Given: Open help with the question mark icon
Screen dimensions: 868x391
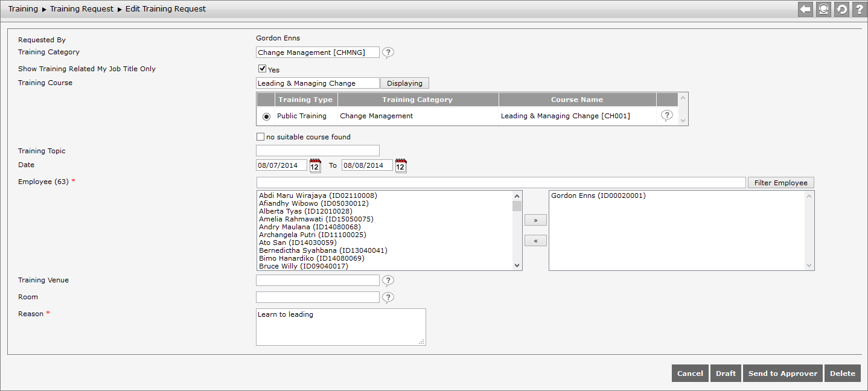Looking at the screenshot, I should tap(859, 8).
